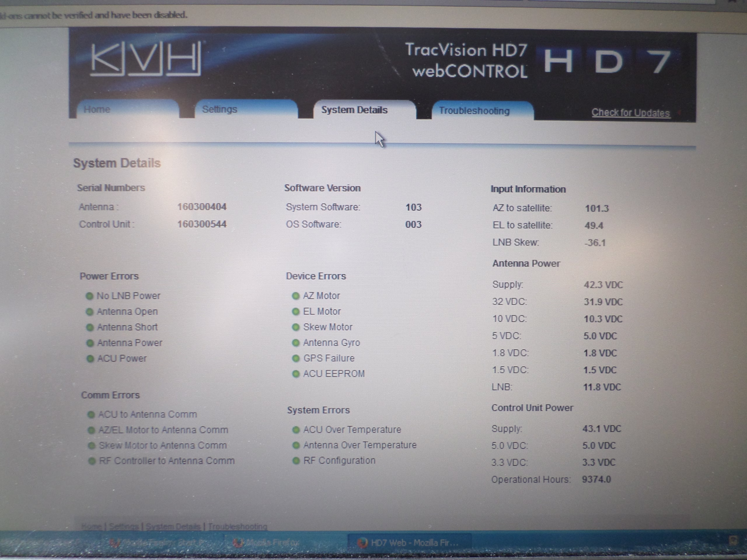Click the LNB 11.8 VDC reading
Image resolution: width=747 pixels, height=560 pixels.
pos(602,387)
